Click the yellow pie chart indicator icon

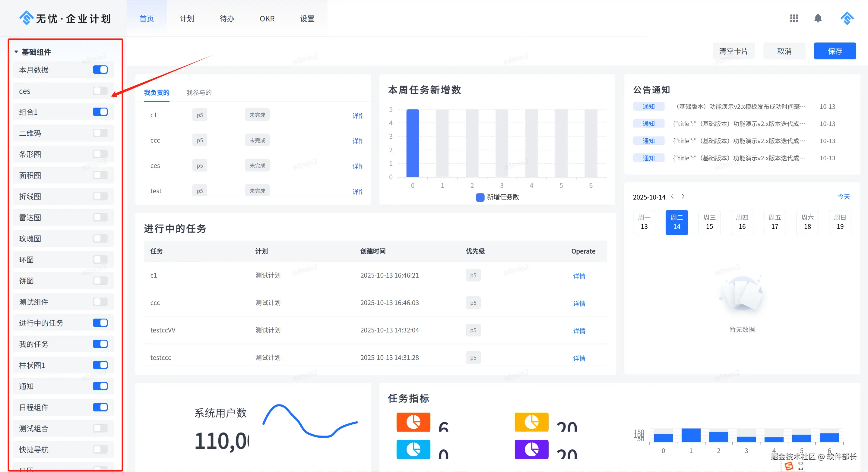click(531, 422)
